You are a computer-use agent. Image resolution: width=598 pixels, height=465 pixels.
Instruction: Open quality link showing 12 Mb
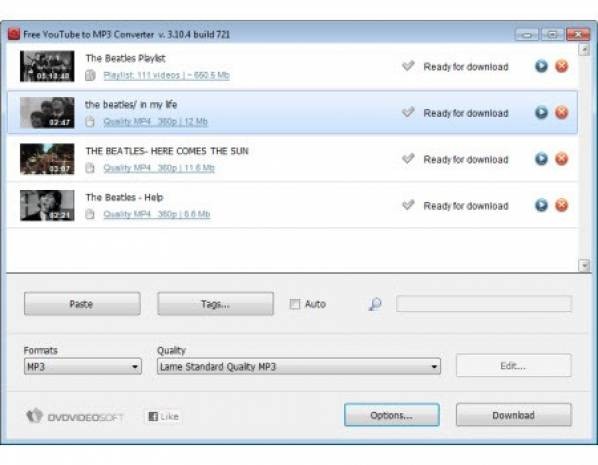coord(156,122)
